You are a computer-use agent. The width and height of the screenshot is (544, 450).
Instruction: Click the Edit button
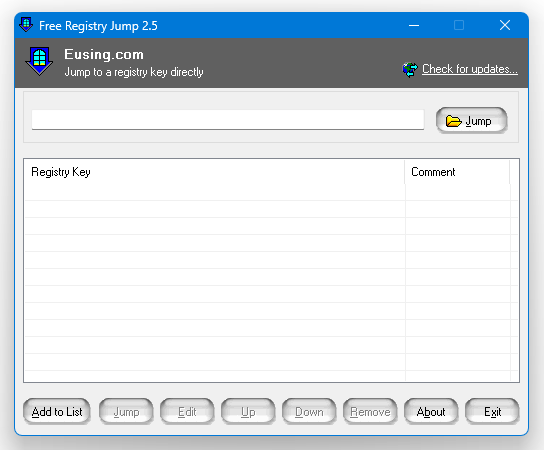(187, 411)
